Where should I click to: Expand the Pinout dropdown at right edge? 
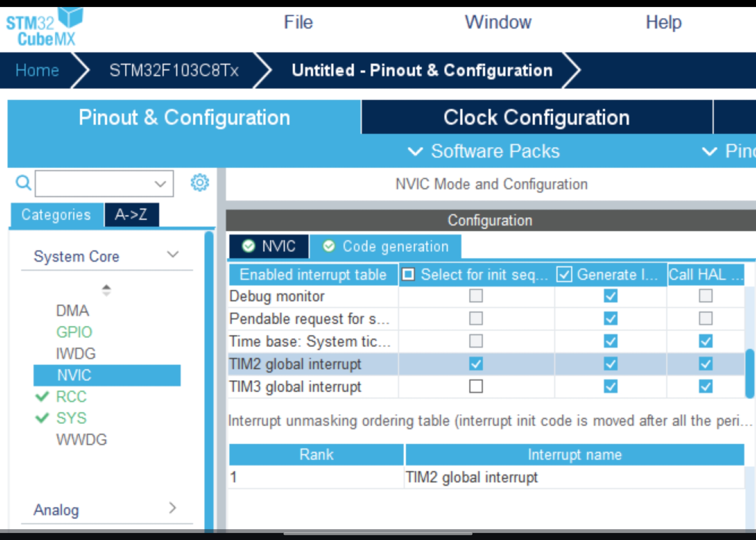729,151
